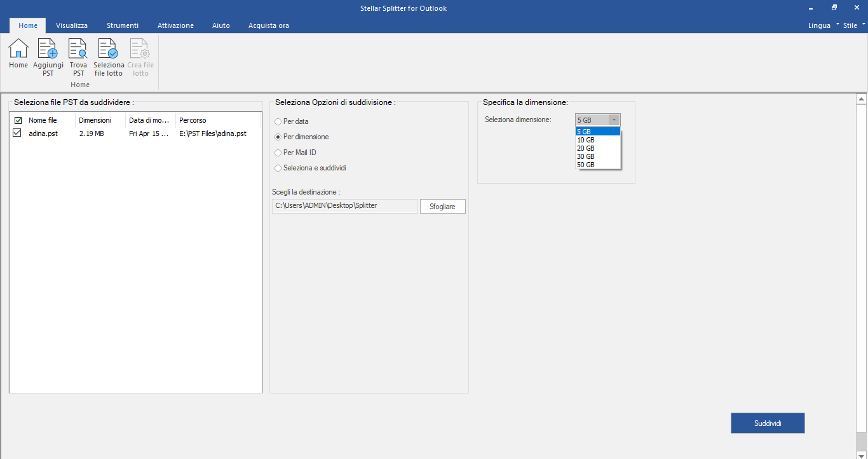Pick 20 GB from the list
The image size is (868, 459).
coord(598,148)
